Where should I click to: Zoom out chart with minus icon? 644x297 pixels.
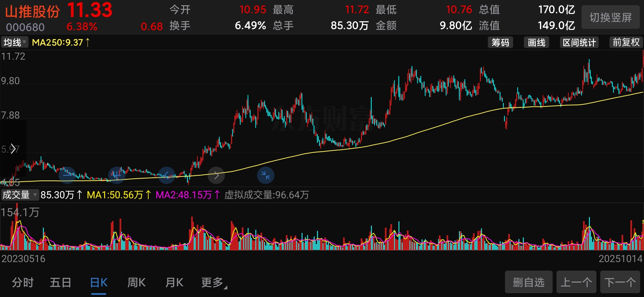point(67,175)
